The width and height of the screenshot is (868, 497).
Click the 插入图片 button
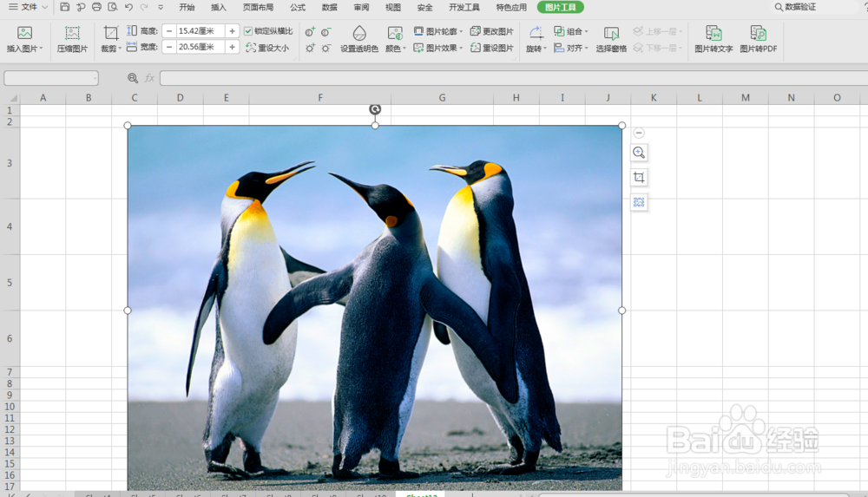click(24, 39)
